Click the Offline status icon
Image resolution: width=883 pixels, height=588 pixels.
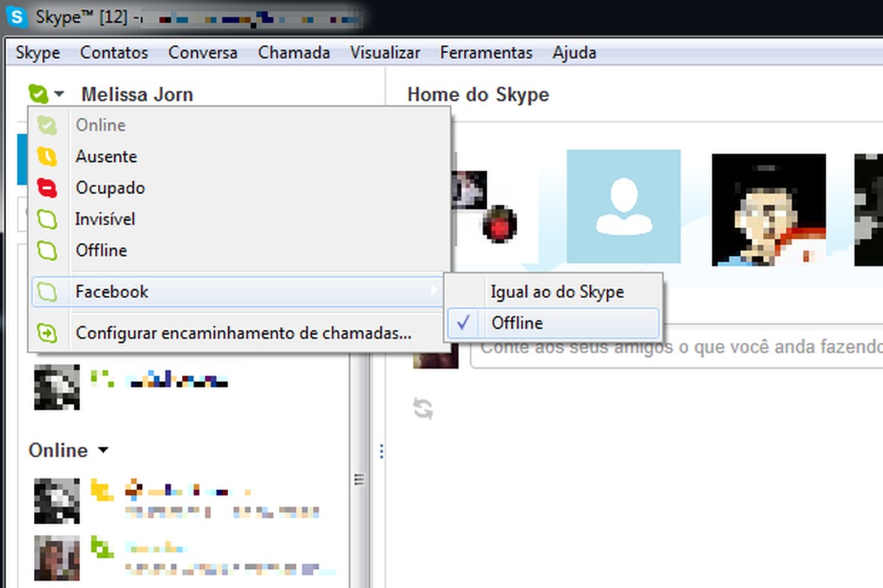pos(46,250)
